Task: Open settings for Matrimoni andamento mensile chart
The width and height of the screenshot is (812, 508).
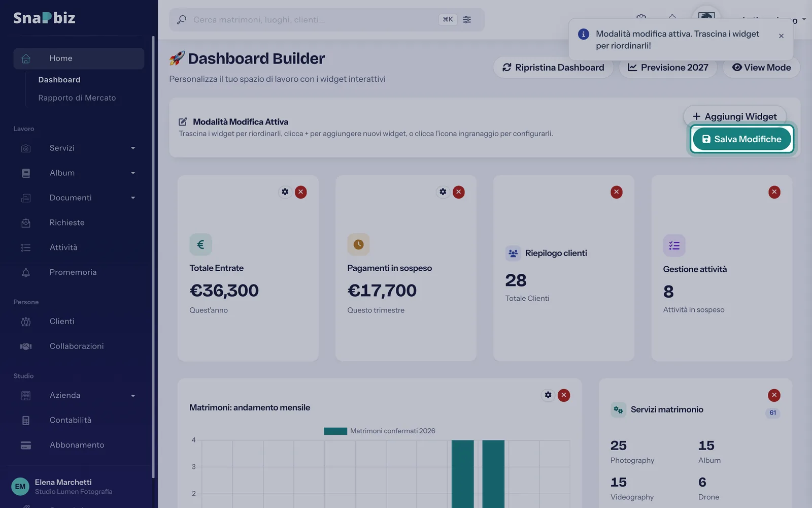Action: (x=548, y=395)
